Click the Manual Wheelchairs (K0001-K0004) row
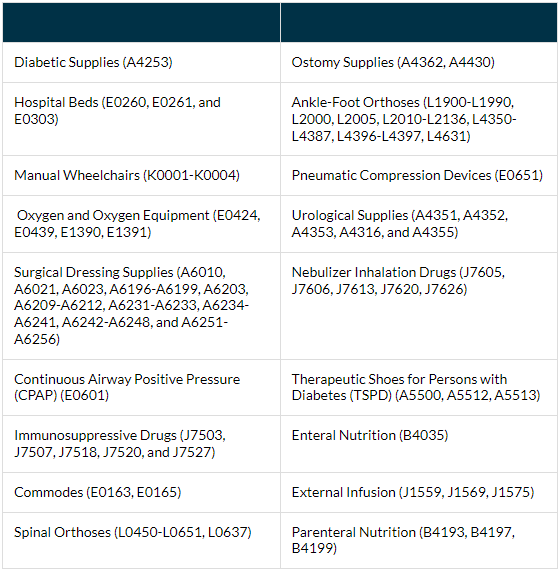560x572 pixels. coord(142,175)
